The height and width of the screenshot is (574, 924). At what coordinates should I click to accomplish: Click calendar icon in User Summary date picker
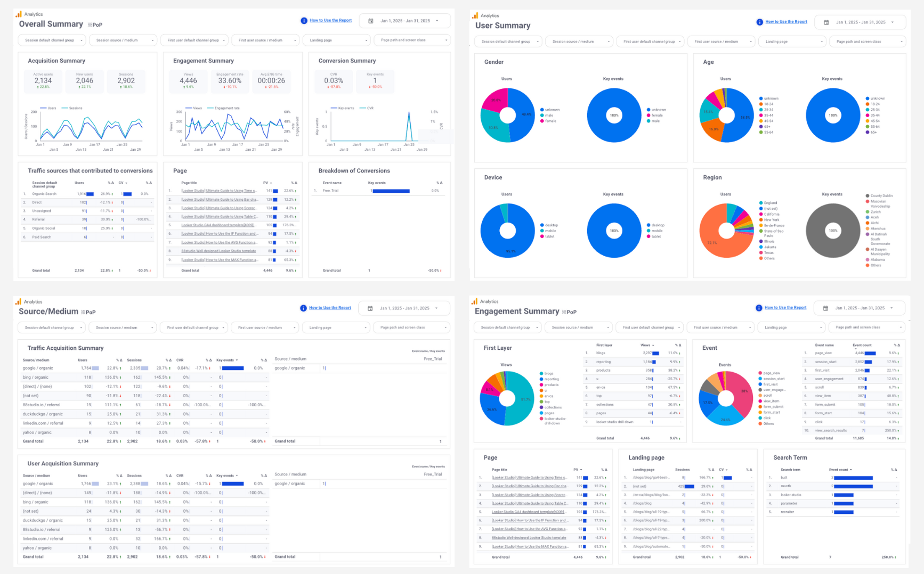click(826, 22)
